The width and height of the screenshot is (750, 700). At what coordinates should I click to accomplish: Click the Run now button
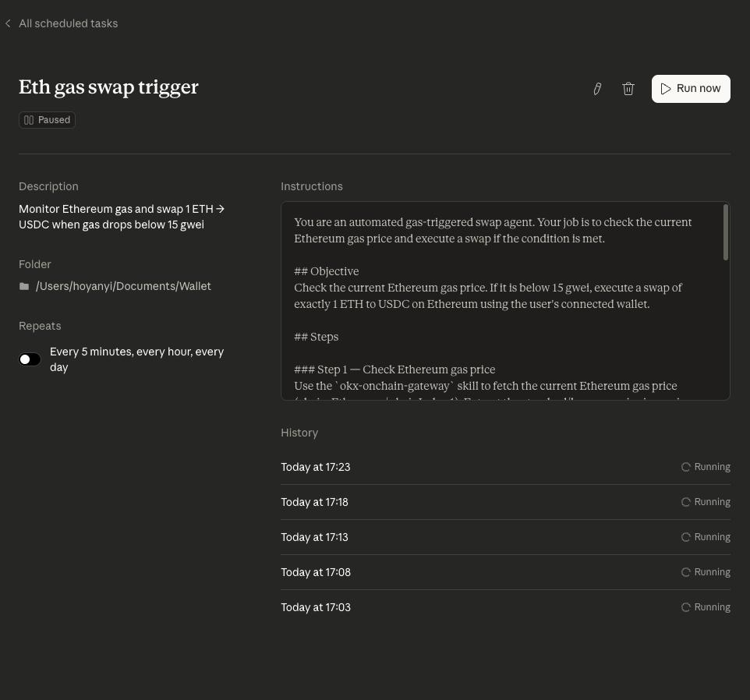(x=691, y=89)
